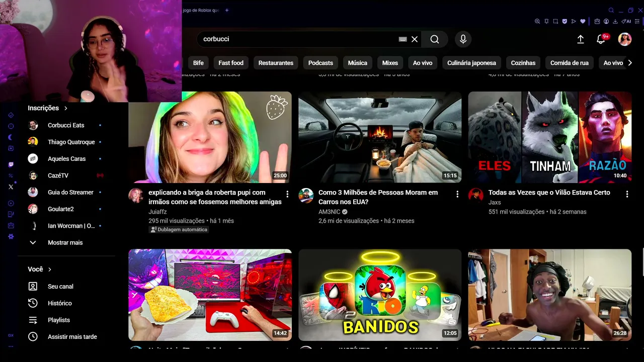Open Corbucci Eats subscription channel

pos(66,125)
